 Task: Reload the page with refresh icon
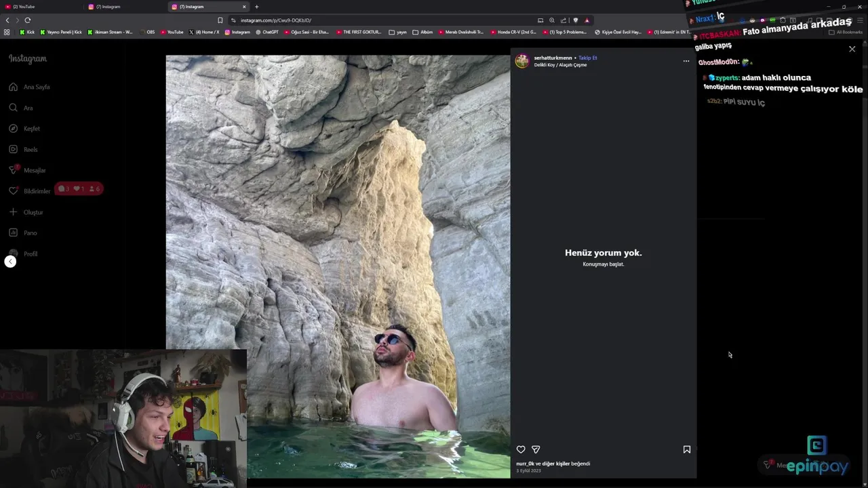28,20
